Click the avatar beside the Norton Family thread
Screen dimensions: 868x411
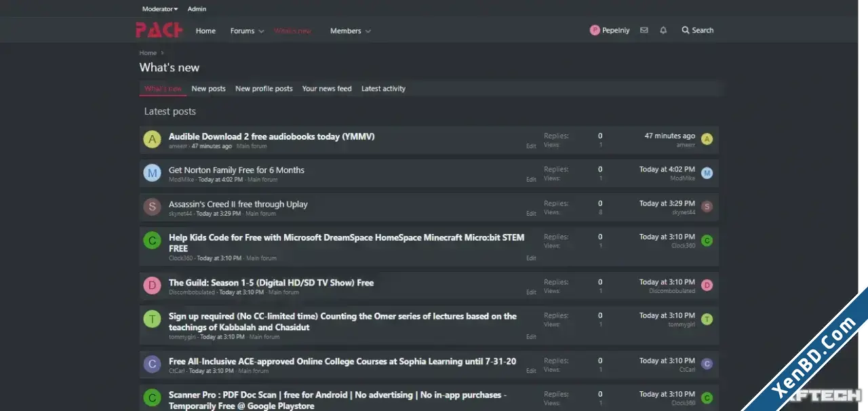click(x=152, y=173)
